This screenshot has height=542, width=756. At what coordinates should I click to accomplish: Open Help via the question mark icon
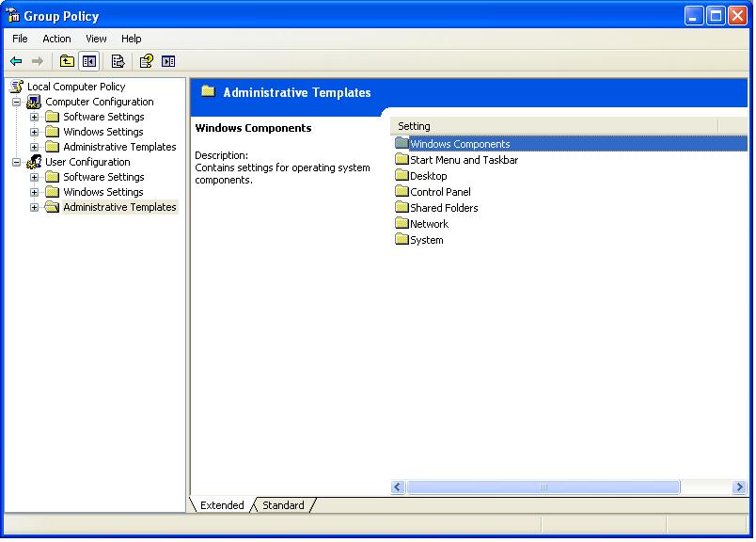(144, 60)
